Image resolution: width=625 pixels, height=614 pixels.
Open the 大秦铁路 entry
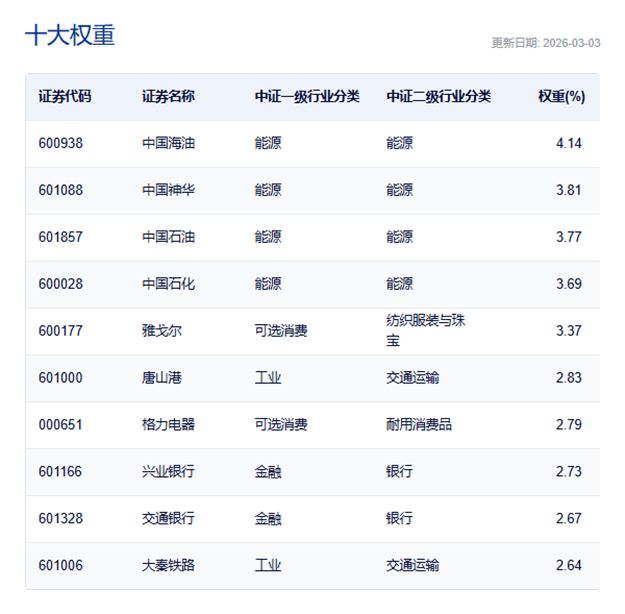point(168,565)
